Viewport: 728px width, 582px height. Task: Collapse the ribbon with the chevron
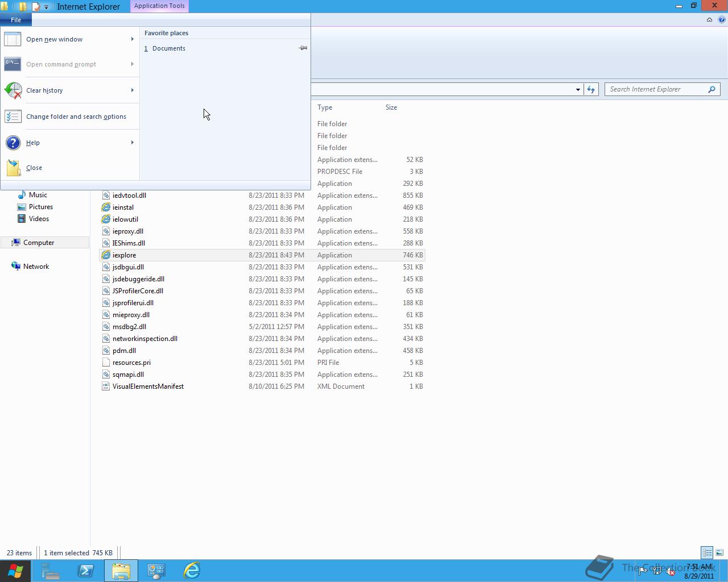(709, 20)
